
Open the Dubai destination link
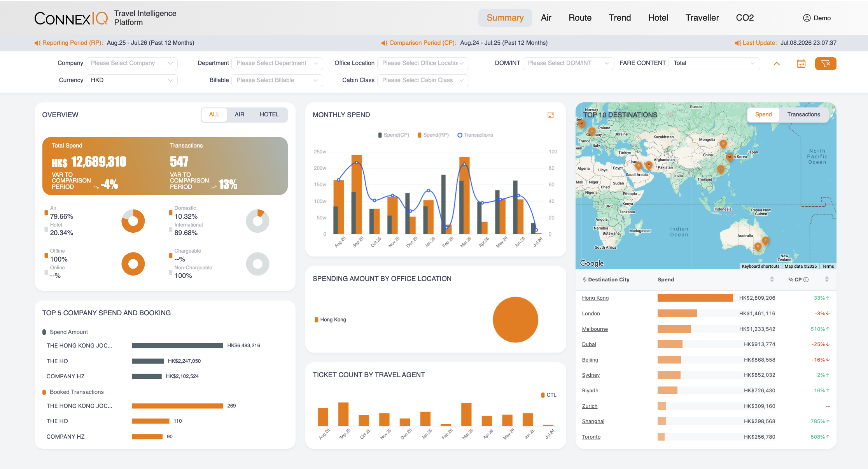[x=589, y=344]
